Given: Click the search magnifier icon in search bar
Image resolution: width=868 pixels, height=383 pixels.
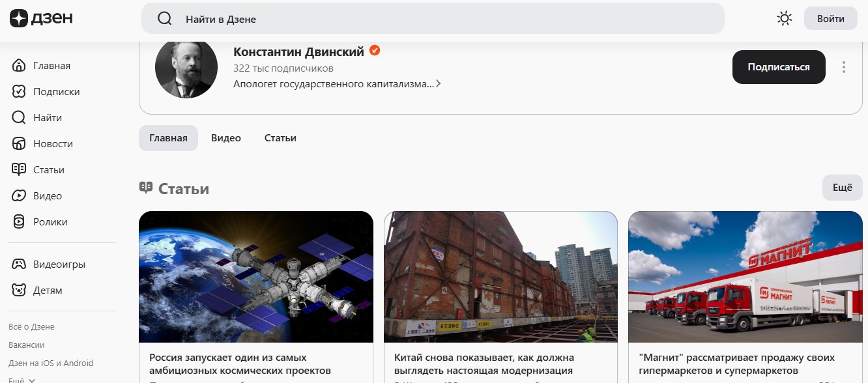Looking at the screenshot, I should click(x=165, y=19).
